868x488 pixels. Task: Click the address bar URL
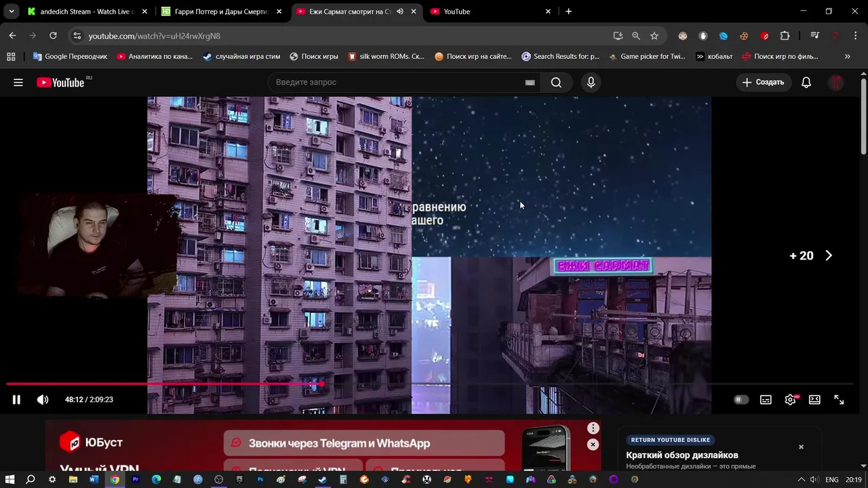[x=155, y=36]
